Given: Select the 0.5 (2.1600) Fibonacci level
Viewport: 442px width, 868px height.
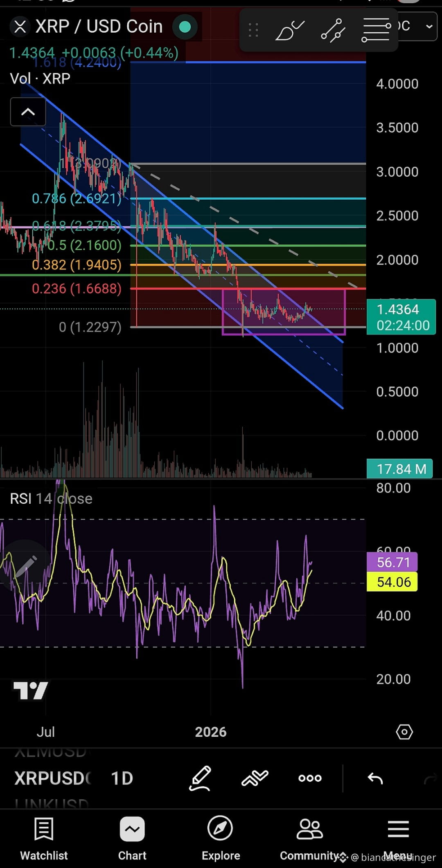Looking at the screenshot, I should 84,245.
